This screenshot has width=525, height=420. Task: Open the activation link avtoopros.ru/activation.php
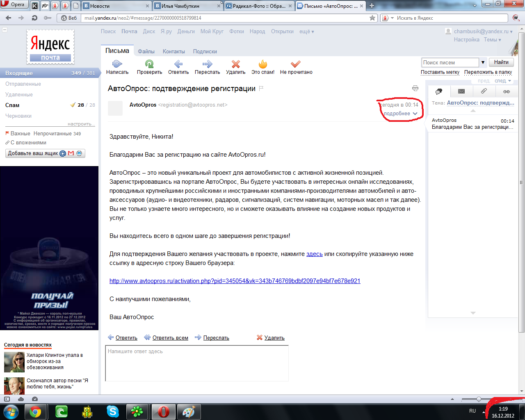tap(235, 281)
